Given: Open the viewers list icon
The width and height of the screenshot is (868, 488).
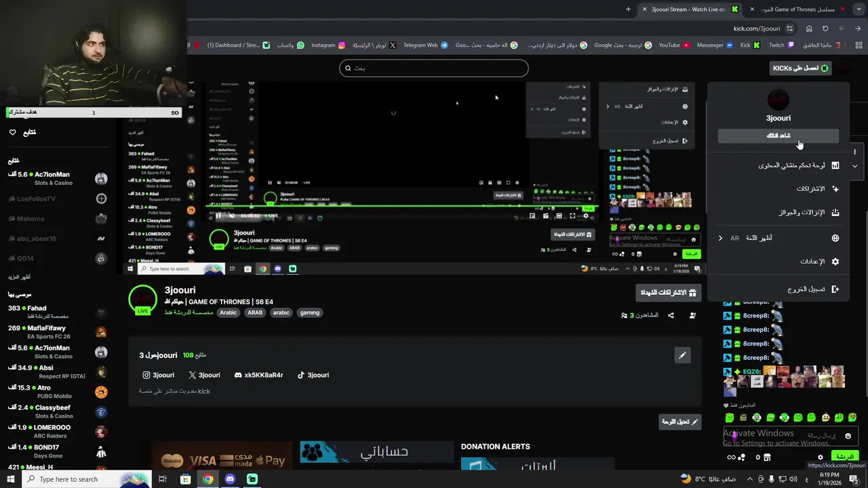Looking at the screenshot, I should pyautogui.click(x=625, y=315).
